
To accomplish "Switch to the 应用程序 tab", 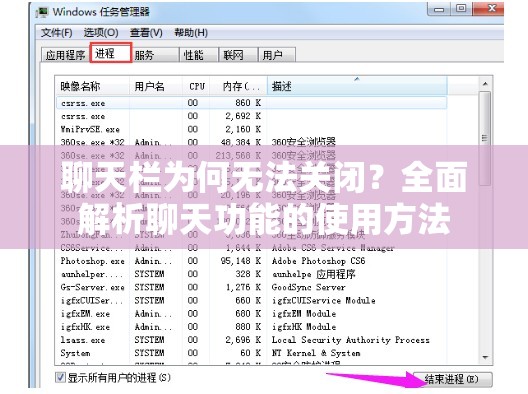I will [x=65, y=55].
